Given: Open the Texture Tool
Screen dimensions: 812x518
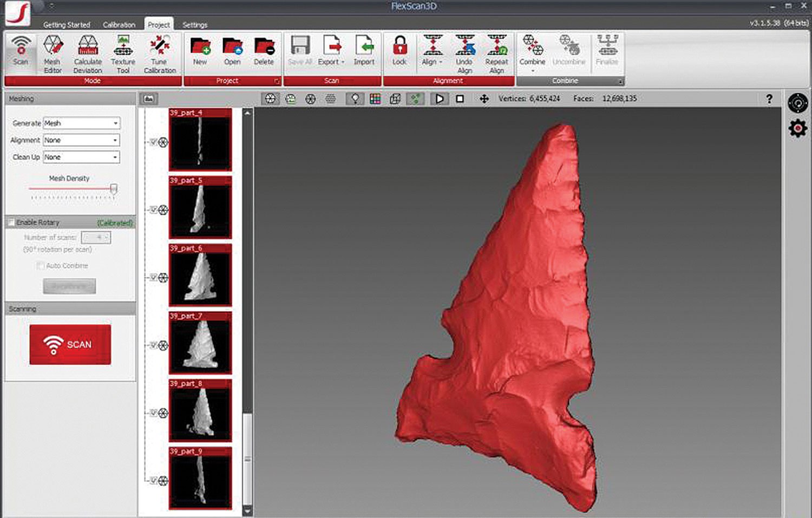Looking at the screenshot, I should (122, 53).
